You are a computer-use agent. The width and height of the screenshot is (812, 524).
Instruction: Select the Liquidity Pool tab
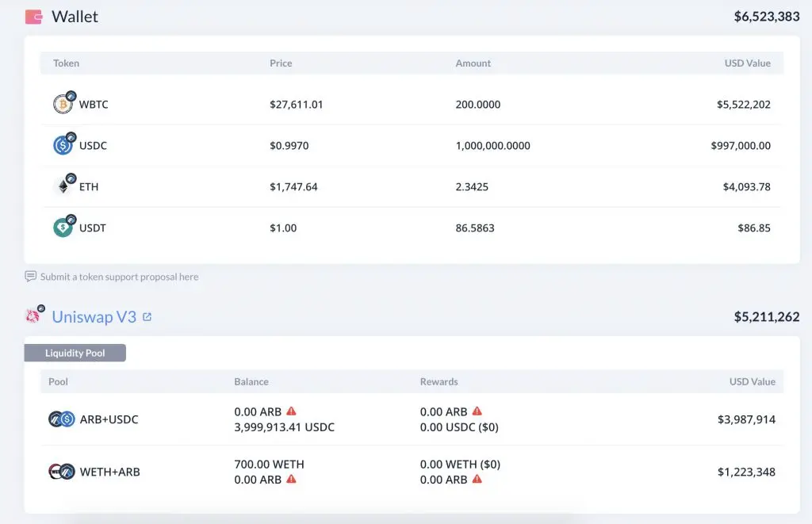coord(75,353)
